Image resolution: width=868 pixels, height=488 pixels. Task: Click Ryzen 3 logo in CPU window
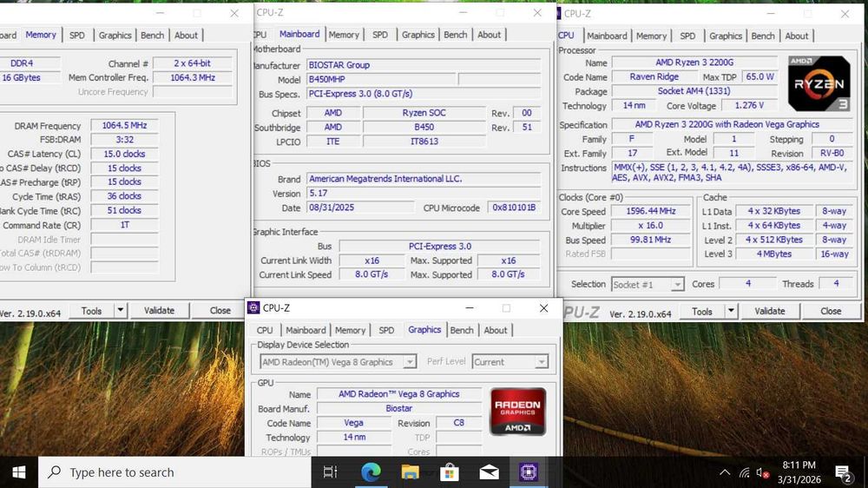[x=819, y=83]
